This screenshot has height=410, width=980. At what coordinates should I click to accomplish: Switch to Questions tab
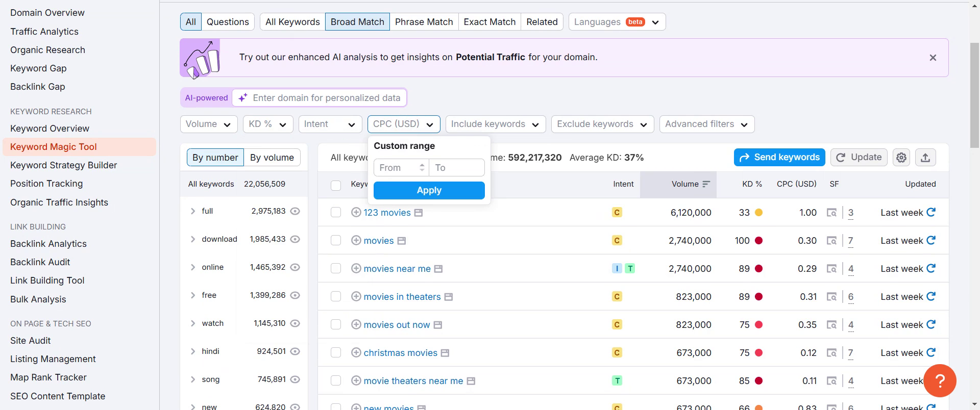tap(228, 22)
